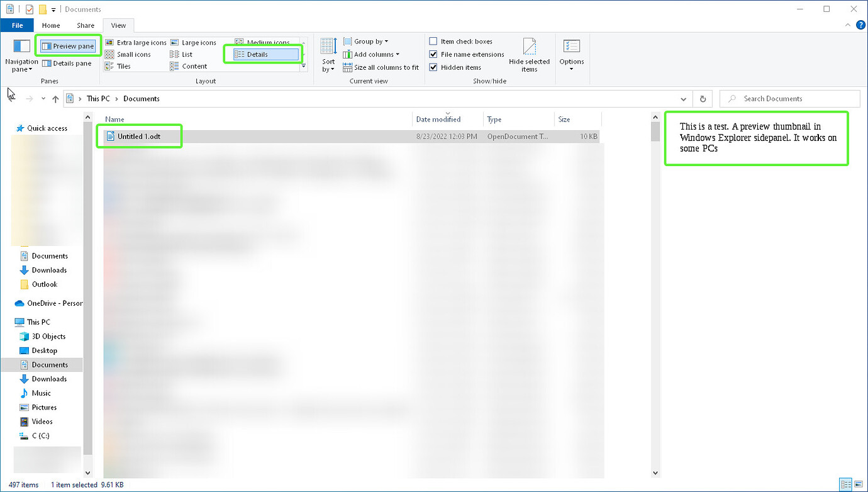
Task: Expand the Quick Access Toolbar customize menu
Action: pyautogui.click(x=53, y=9)
